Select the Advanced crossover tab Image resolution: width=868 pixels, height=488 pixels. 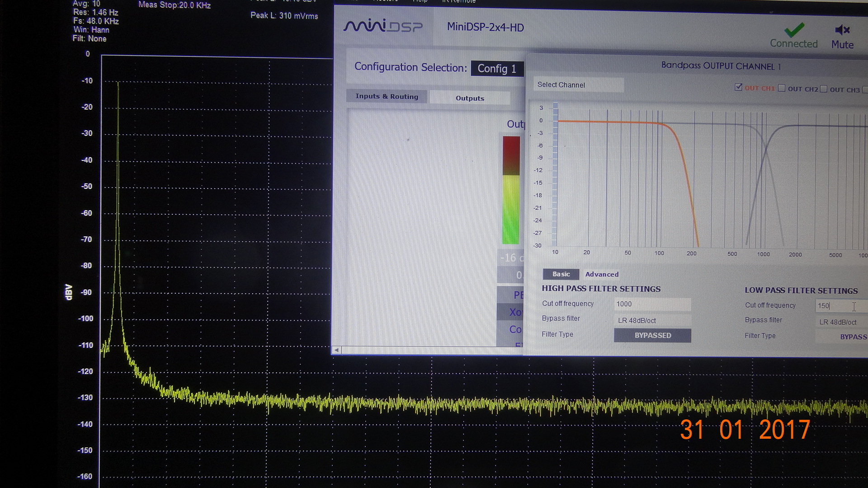point(602,274)
